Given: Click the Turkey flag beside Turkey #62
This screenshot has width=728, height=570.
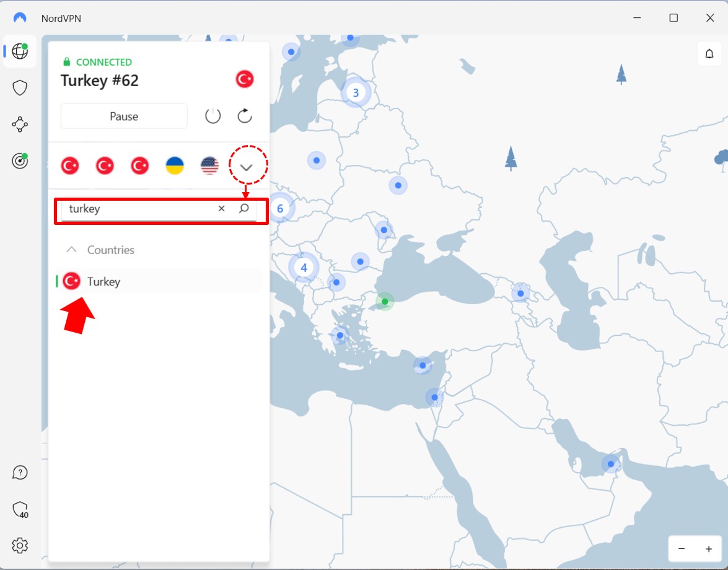Looking at the screenshot, I should pos(244,79).
